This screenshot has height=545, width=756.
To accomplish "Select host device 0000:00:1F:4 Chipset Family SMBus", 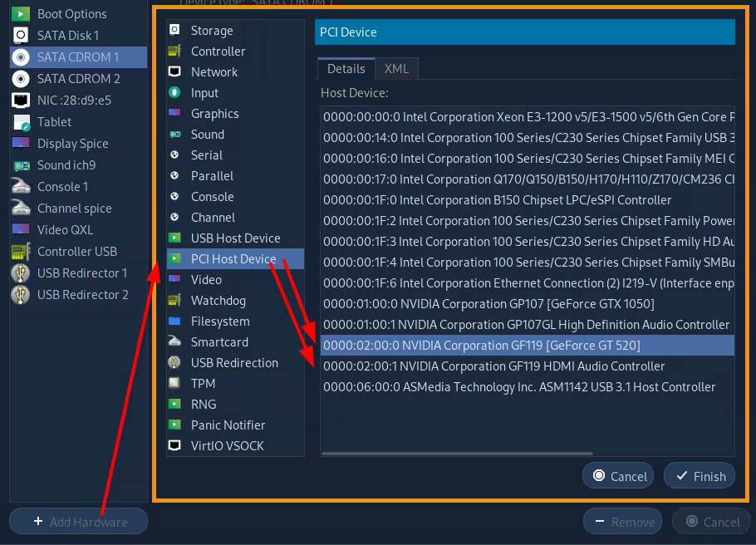I will point(528,262).
